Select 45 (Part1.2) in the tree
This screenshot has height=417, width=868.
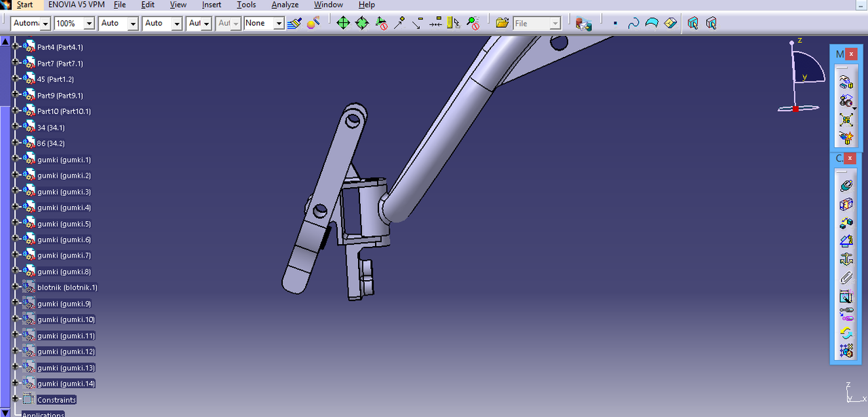click(55, 79)
